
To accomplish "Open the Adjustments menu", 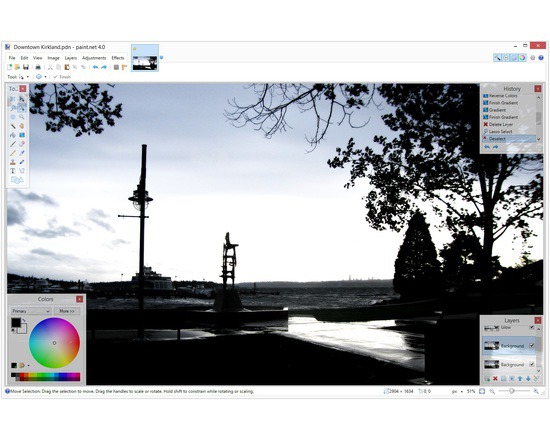I will tap(94, 58).
